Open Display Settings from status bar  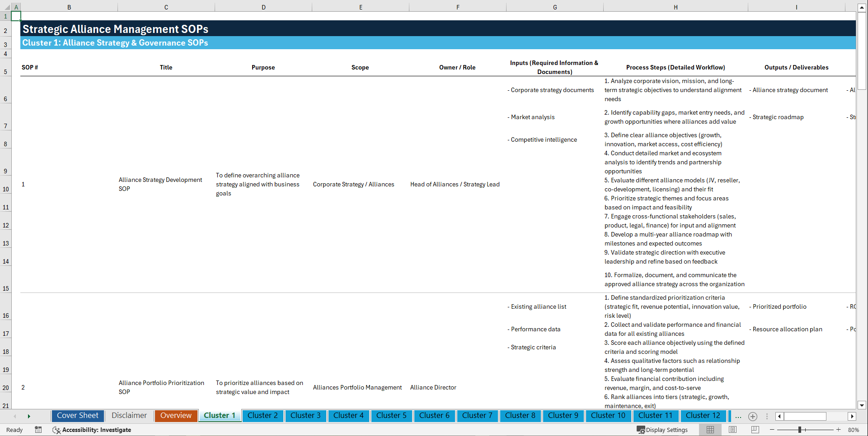pos(662,430)
